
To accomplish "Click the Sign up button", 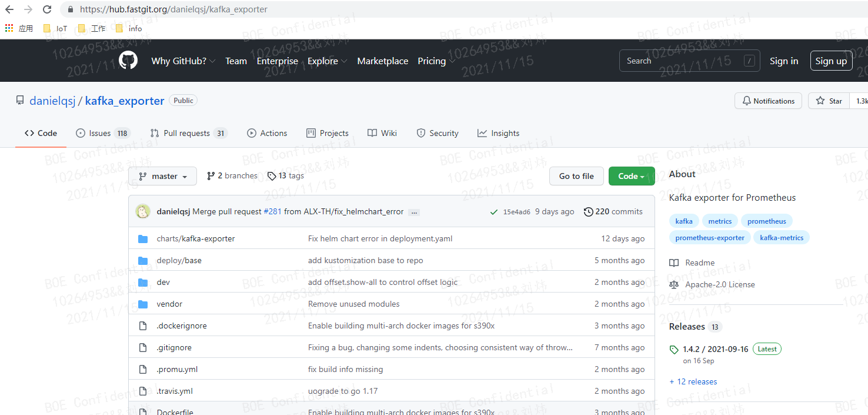I will [x=831, y=61].
